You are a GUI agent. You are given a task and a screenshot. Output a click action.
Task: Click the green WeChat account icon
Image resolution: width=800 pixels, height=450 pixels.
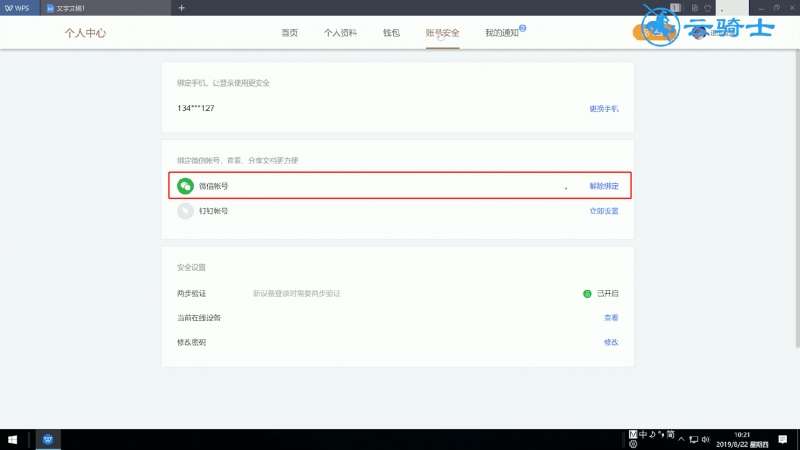pyautogui.click(x=185, y=186)
